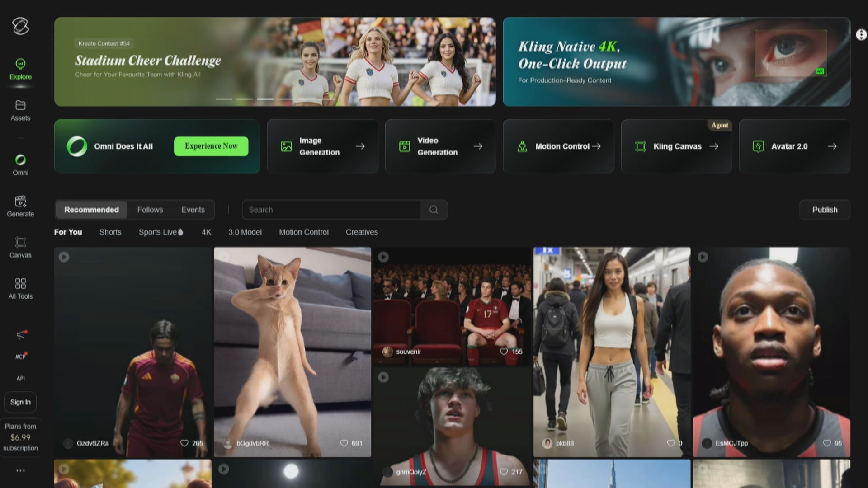Image resolution: width=868 pixels, height=488 pixels.
Task: Select the third banner carousel indicator
Action: [x=265, y=99]
